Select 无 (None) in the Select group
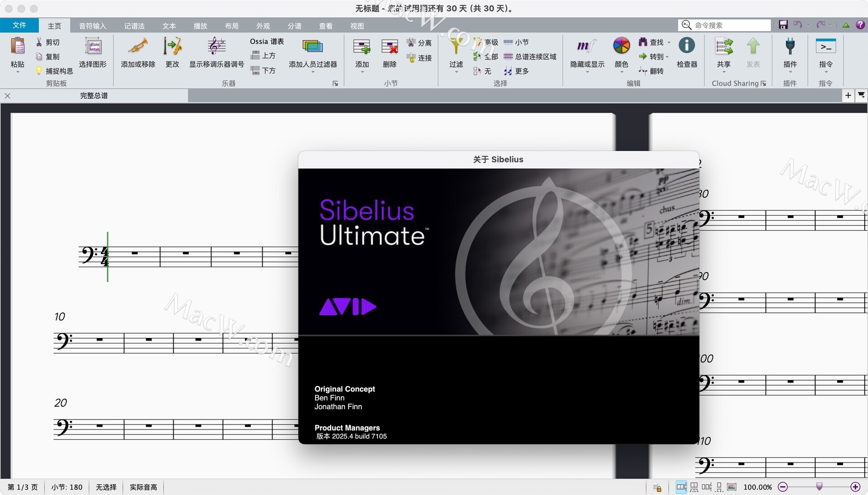The image size is (868, 495). click(x=482, y=71)
